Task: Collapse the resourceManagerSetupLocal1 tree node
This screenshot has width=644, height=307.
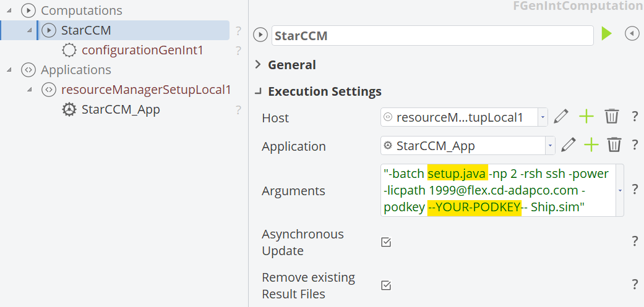Action: point(29,90)
